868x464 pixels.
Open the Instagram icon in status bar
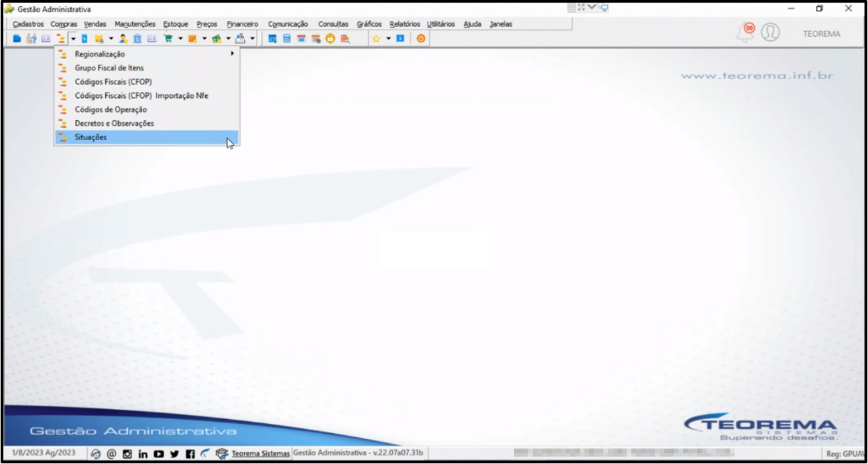tap(127, 454)
